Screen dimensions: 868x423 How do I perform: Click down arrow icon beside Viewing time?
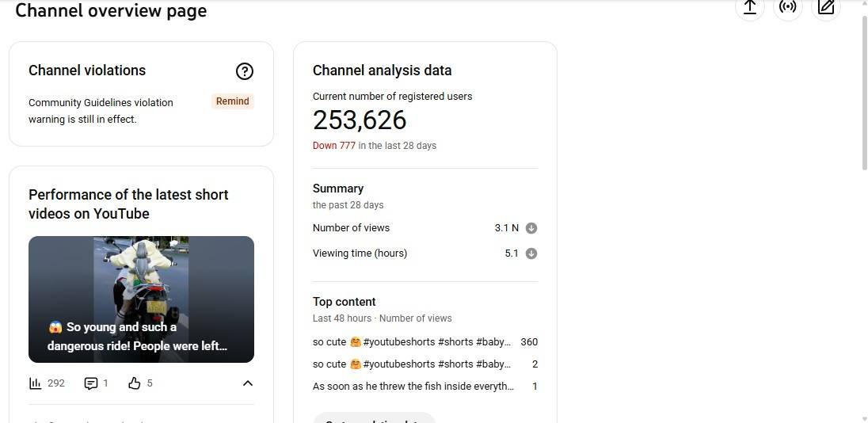[531, 253]
